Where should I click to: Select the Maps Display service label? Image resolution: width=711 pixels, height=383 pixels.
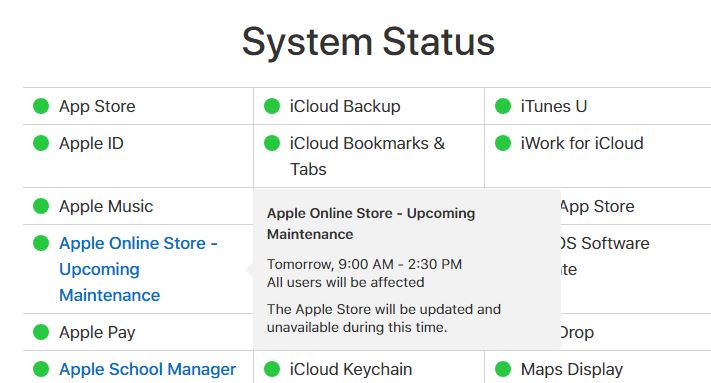coord(572,369)
